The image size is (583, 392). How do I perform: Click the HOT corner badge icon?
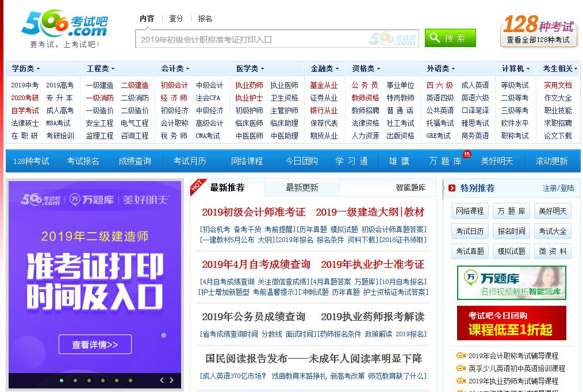[197, 187]
